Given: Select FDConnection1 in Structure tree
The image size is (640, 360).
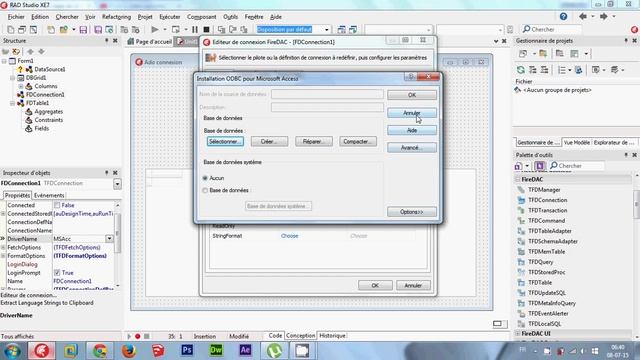Looking at the screenshot, I should coord(45,95).
